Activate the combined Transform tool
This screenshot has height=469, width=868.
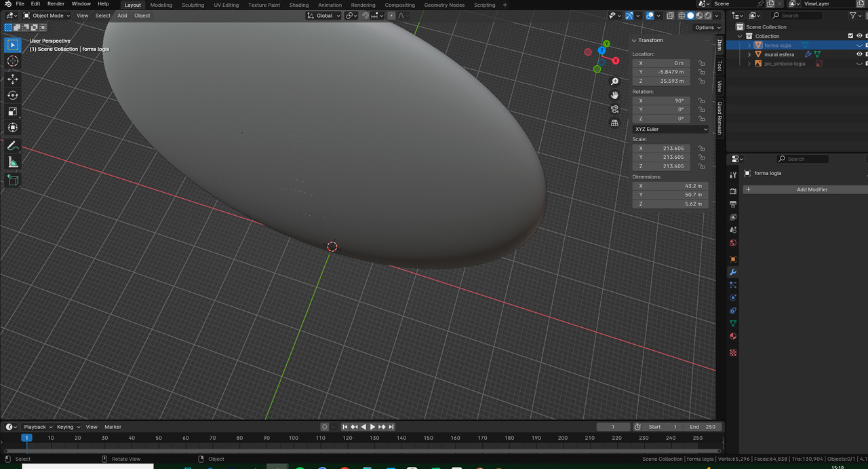pyautogui.click(x=13, y=128)
